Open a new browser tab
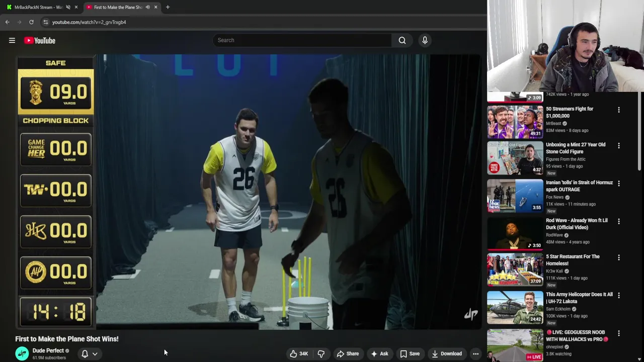This screenshot has height=362, width=644. click(168, 7)
